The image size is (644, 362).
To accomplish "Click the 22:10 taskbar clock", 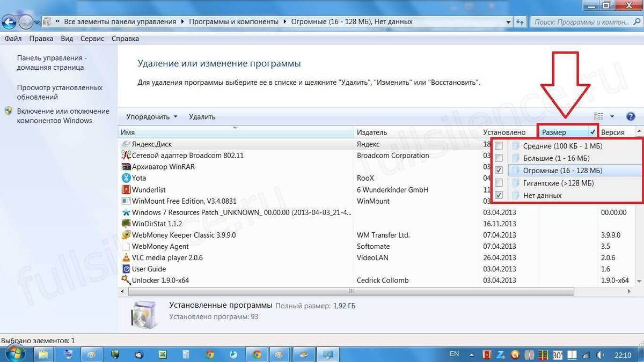I will click(623, 354).
